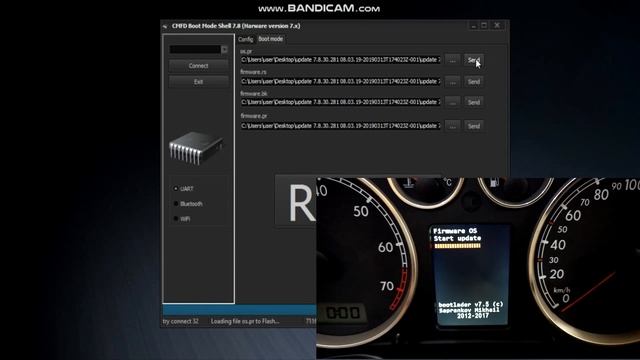Screen dimensions: 640x360
Task: Click the Exit button
Action: tap(198, 82)
